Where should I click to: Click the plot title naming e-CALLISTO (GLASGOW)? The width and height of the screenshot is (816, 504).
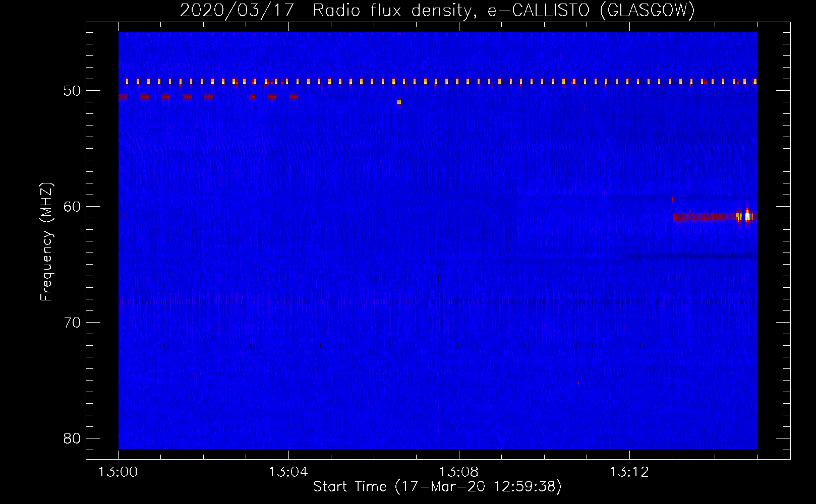tap(437, 10)
